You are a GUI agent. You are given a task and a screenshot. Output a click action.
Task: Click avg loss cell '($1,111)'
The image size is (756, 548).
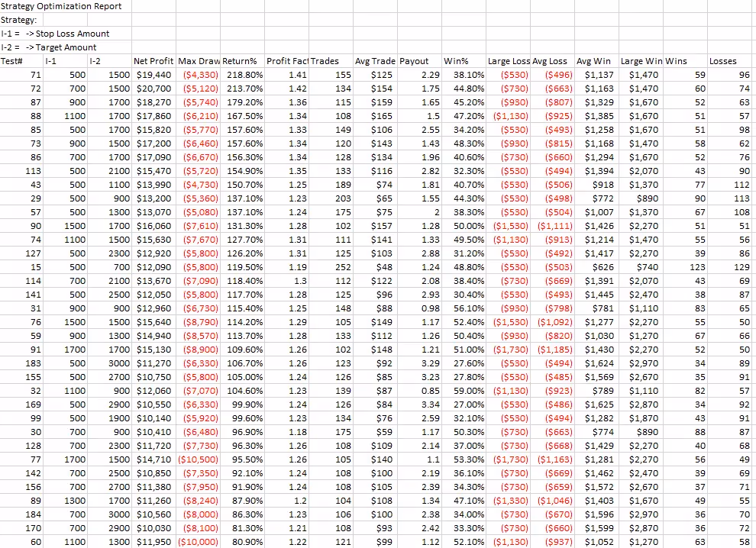coord(553,226)
